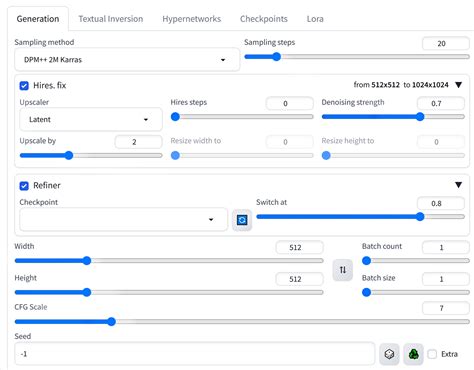Enable the Extra seed checkbox

(432, 354)
